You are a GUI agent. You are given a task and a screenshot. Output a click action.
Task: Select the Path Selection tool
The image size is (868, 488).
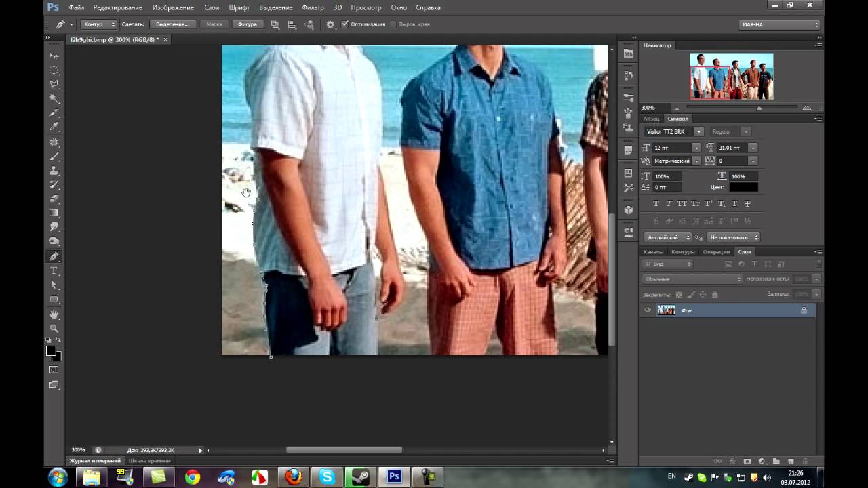tap(54, 285)
